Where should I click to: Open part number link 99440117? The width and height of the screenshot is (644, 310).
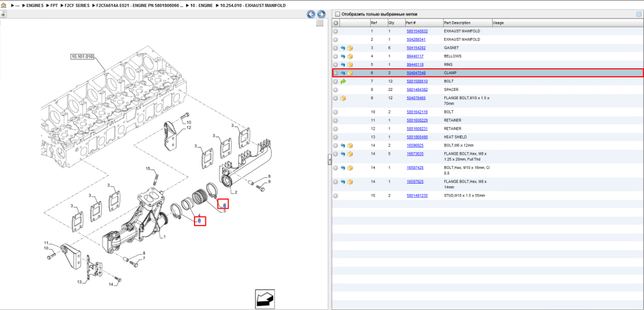415,56
